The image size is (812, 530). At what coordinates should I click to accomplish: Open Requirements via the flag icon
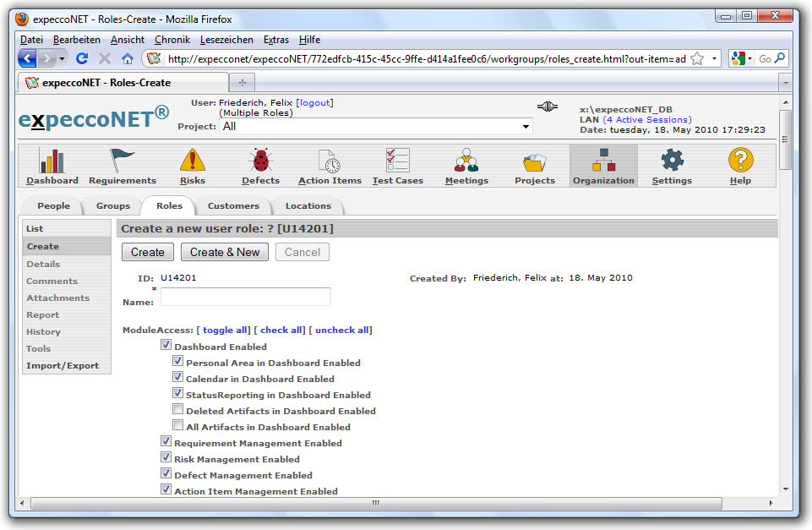pyautogui.click(x=123, y=161)
